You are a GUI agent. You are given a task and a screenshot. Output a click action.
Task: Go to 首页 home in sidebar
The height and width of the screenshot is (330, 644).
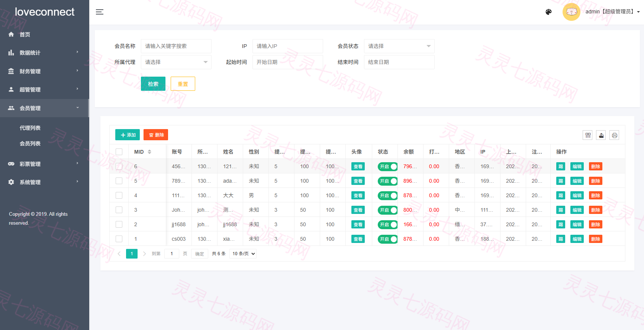45,34
